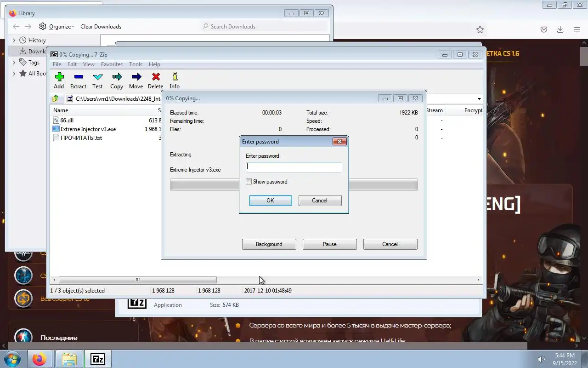Expand the History tree item arrow
The width and height of the screenshot is (588, 368).
pos(14,40)
